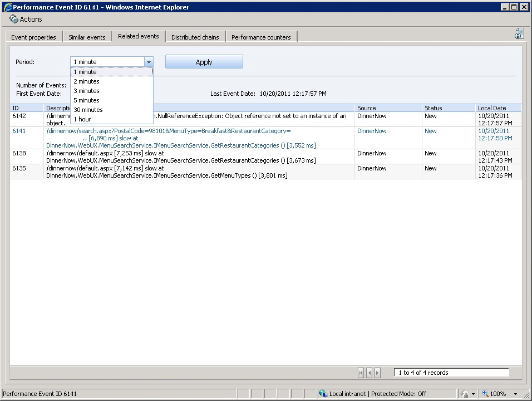Open the security filter dropdown in status bar

473,394
